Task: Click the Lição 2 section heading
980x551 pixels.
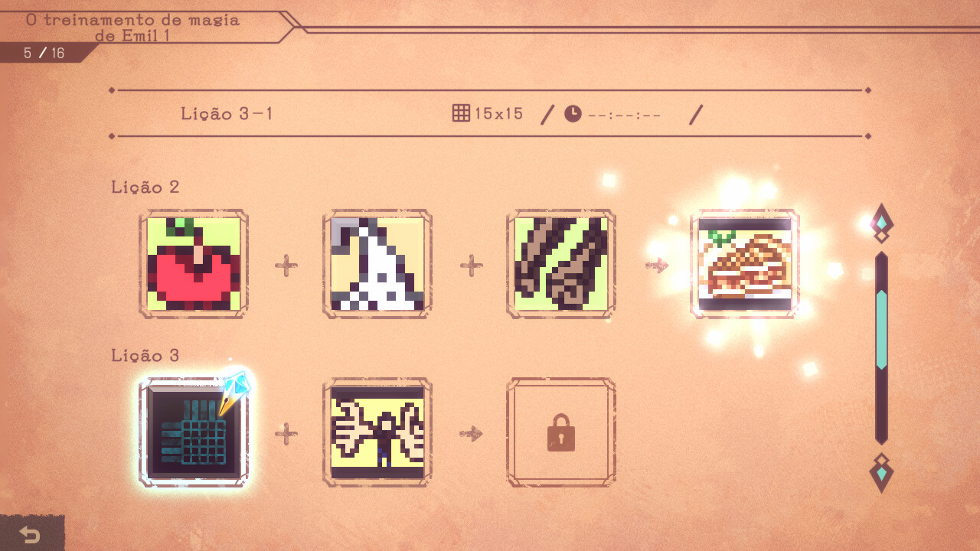Action: point(145,187)
